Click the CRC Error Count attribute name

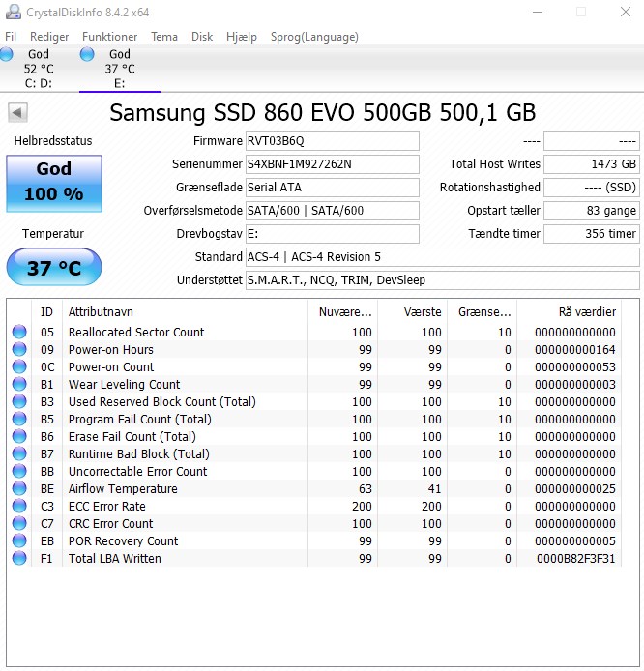(x=110, y=524)
